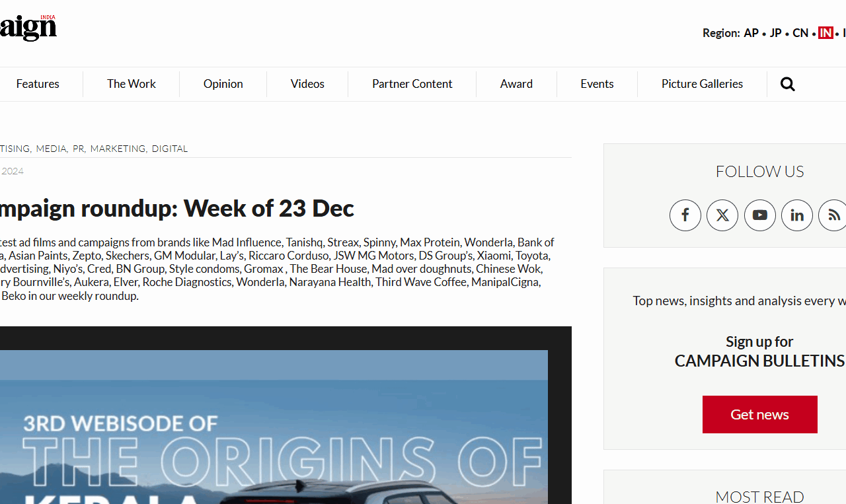Viewport: 846px width, 504px height.
Task: Select the highlighted IN region
Action: pos(826,33)
